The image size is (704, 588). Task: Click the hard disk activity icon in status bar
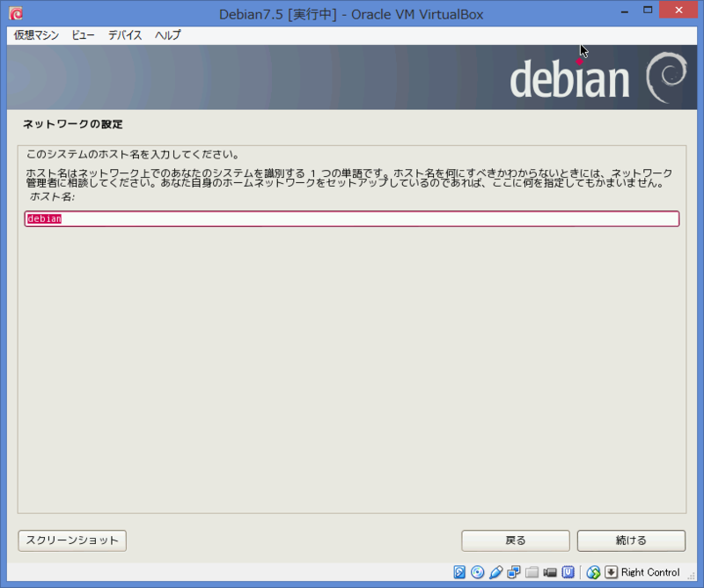click(x=458, y=572)
